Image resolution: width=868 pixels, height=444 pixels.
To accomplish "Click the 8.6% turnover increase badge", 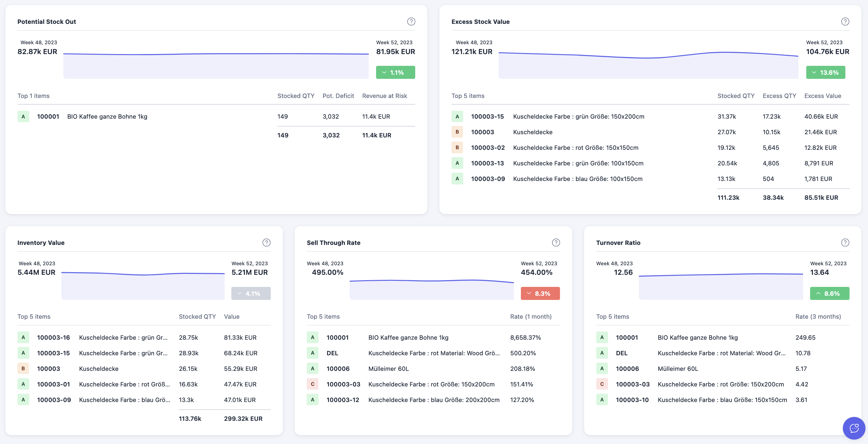I will [x=829, y=294].
